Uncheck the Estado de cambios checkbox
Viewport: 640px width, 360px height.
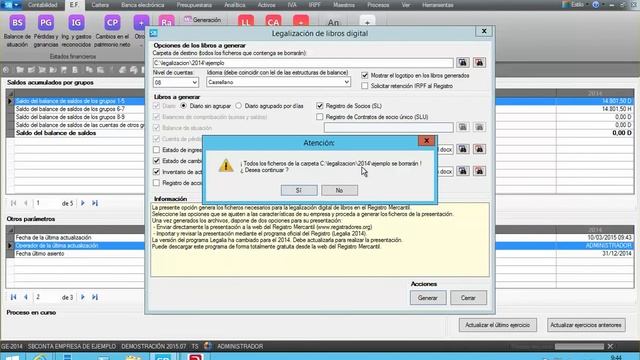pos(156,161)
